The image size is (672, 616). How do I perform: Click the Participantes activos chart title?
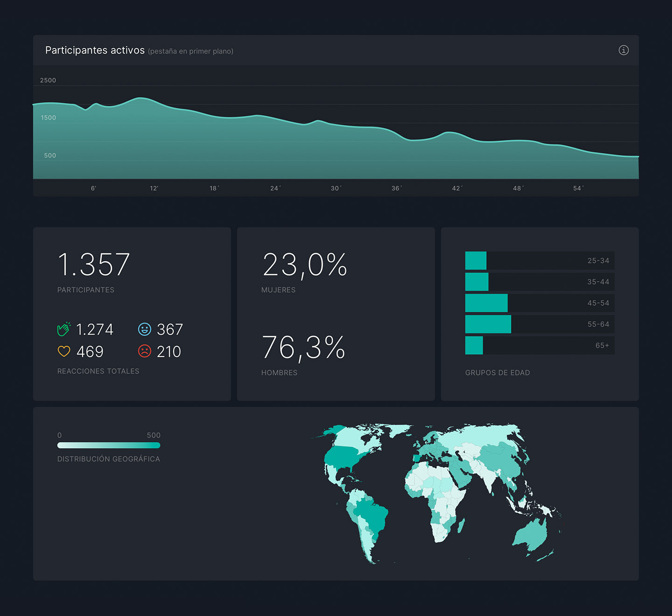(x=95, y=50)
